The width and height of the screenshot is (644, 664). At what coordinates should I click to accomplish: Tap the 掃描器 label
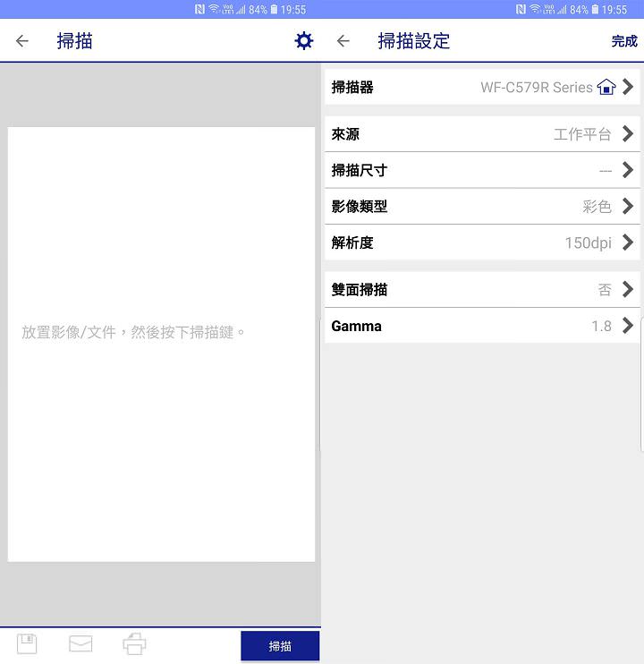[x=352, y=87]
